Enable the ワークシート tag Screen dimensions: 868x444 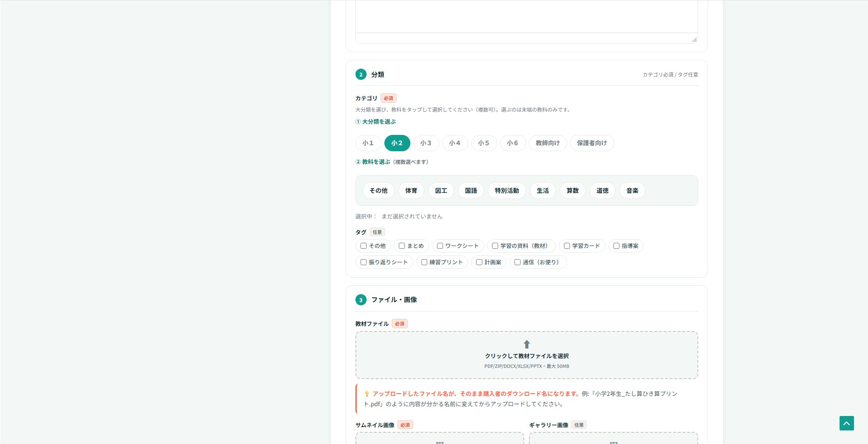point(440,246)
